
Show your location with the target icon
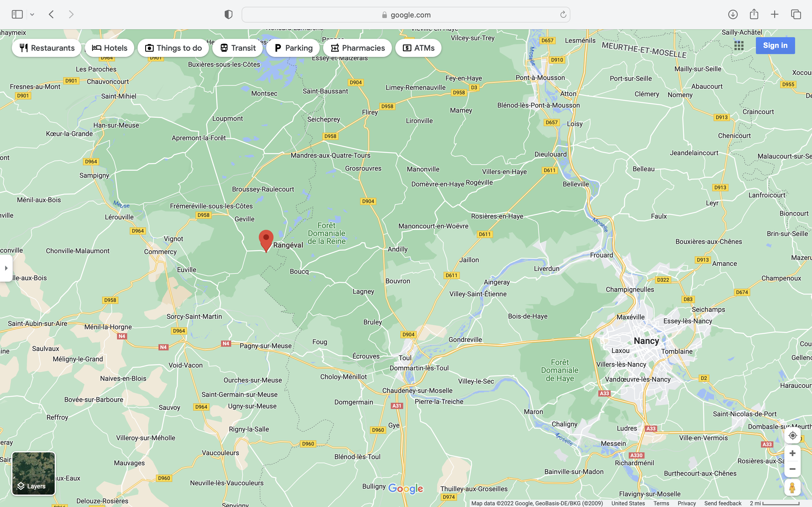pos(792,435)
